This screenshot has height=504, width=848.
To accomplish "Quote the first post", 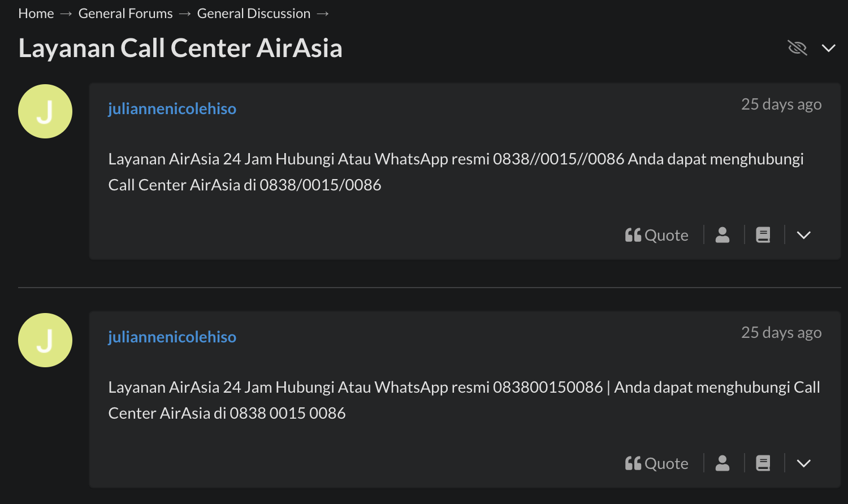I will pos(657,235).
